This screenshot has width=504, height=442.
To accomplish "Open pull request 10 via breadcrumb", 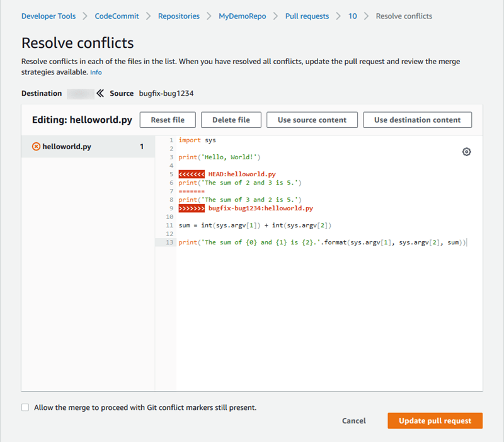I will click(x=352, y=16).
